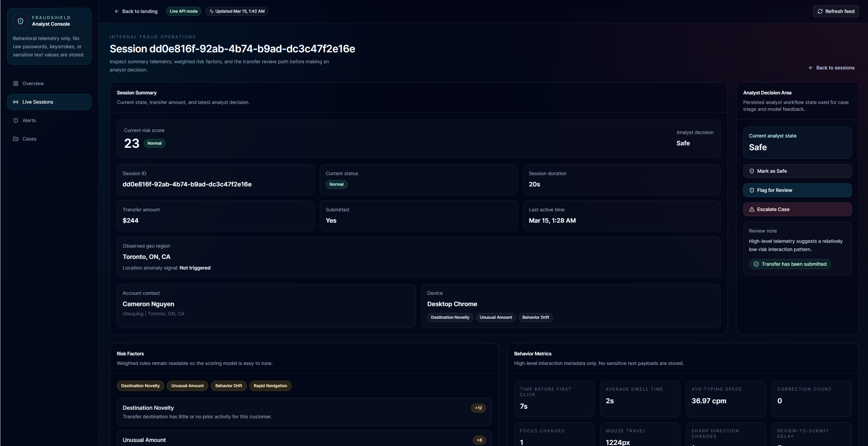Click the Rapid Navigation risk factor tag
This screenshot has height=446, width=868.
point(270,386)
